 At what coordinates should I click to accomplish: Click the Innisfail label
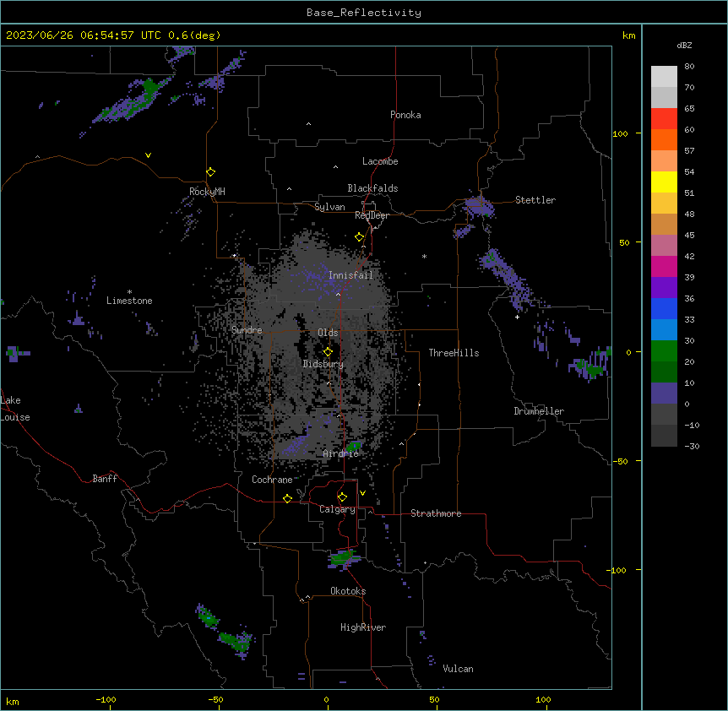tap(350, 275)
